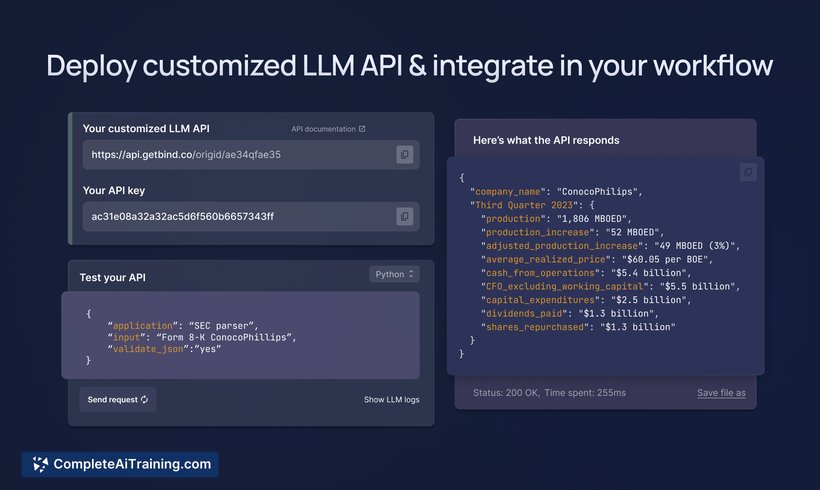Select the "application" key in request JSON
The image size is (820, 490).
click(143, 325)
